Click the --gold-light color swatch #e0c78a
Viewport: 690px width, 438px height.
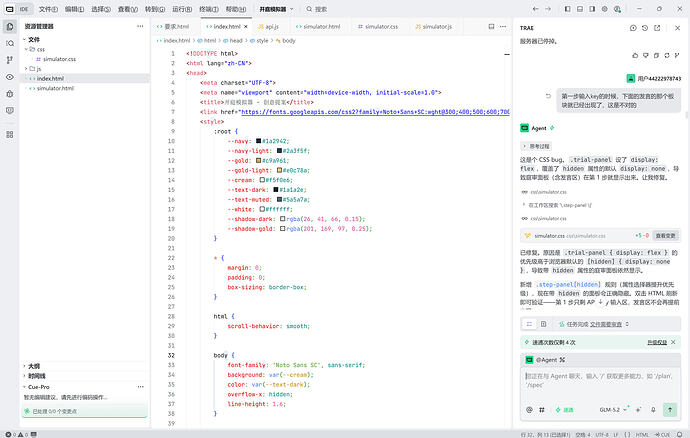pos(279,170)
